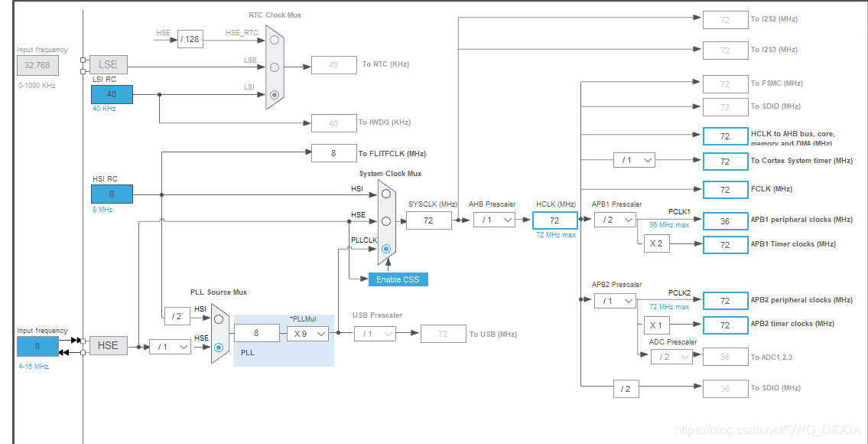Edit the HSE input frequency 8 field
The width and height of the screenshot is (868, 444).
tap(37, 346)
